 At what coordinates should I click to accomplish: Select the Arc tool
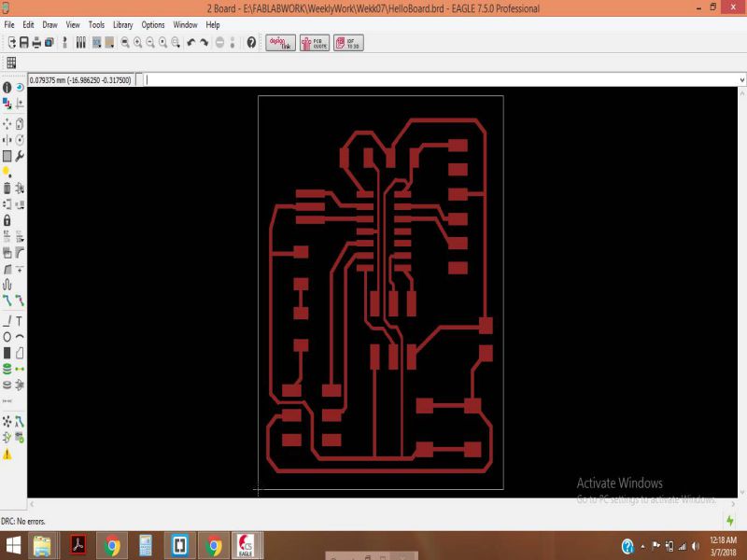(20, 337)
